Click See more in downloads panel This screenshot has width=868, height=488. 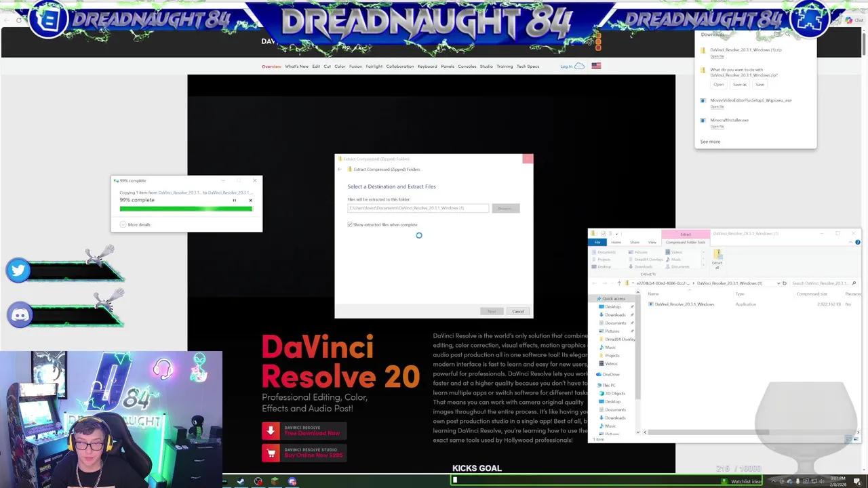710,142
